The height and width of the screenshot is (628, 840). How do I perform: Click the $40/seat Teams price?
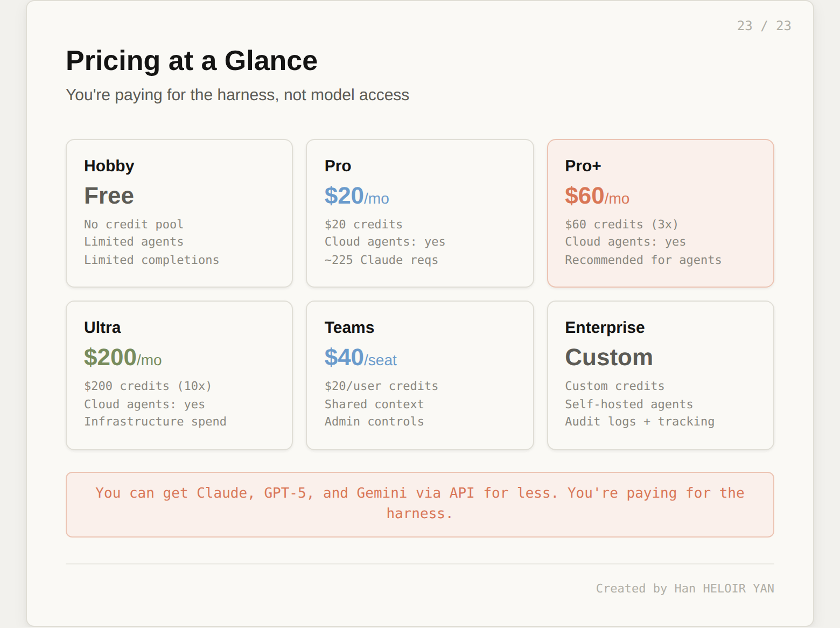pyautogui.click(x=360, y=358)
